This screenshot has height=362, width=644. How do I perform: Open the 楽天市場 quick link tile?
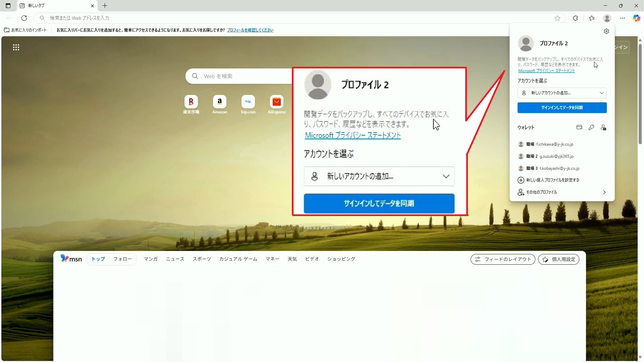pos(191,102)
